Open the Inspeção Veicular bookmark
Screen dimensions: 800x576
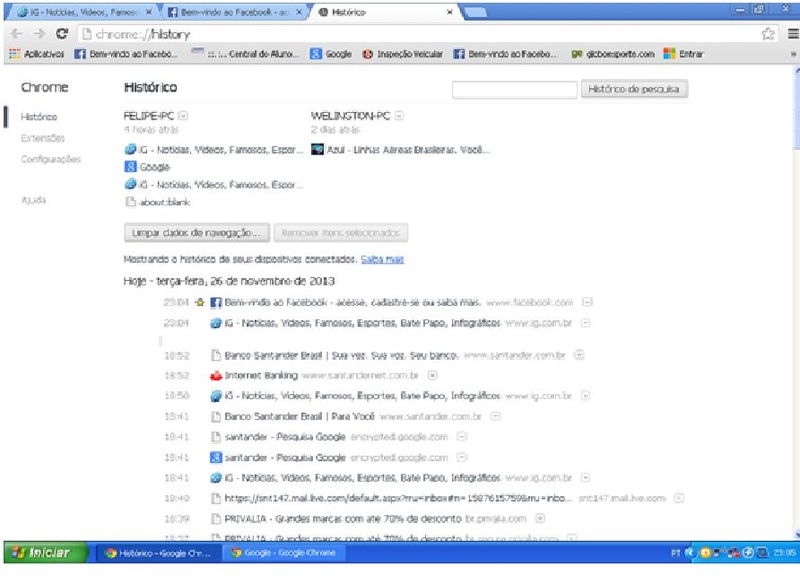(403, 54)
